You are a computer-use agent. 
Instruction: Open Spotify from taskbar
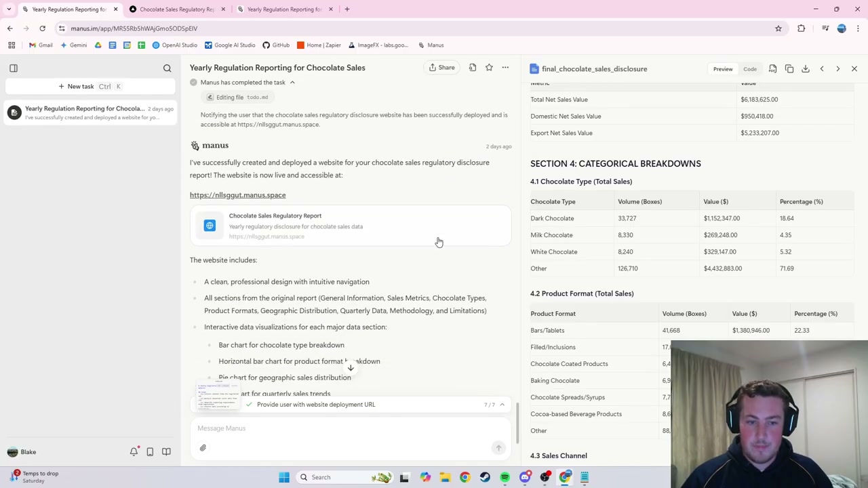point(505,477)
